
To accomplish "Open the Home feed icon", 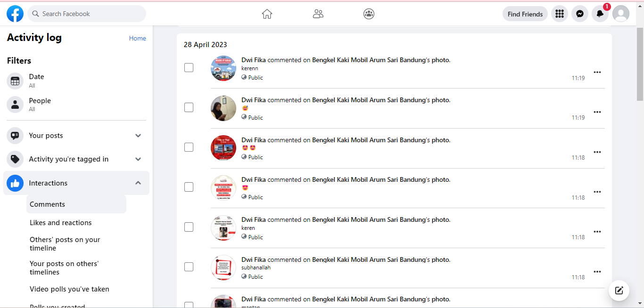I will 267,14.
